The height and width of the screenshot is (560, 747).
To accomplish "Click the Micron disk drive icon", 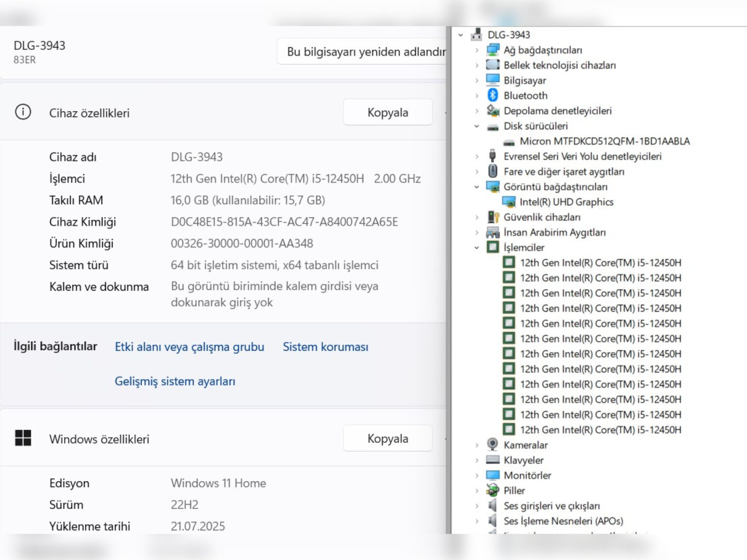I will [509, 141].
